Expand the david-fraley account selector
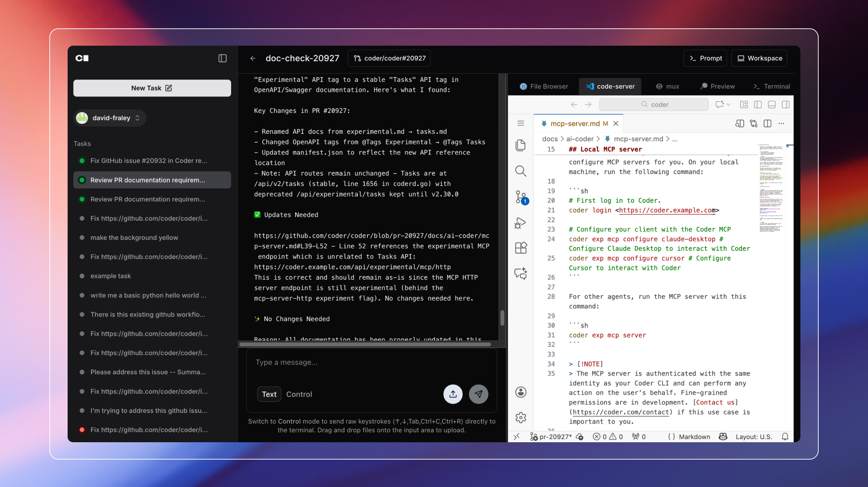Screen dimensions: 868x487 click(x=110, y=118)
